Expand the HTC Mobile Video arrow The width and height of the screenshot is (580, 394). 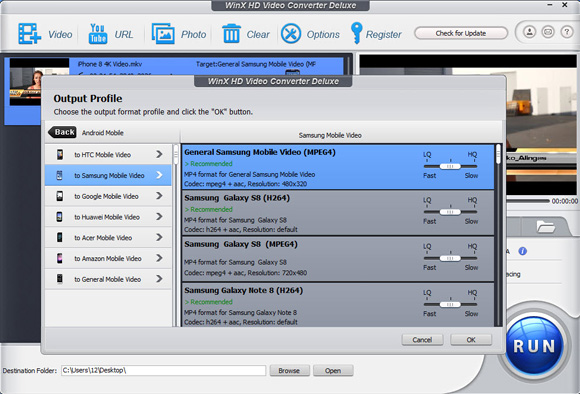click(x=159, y=154)
